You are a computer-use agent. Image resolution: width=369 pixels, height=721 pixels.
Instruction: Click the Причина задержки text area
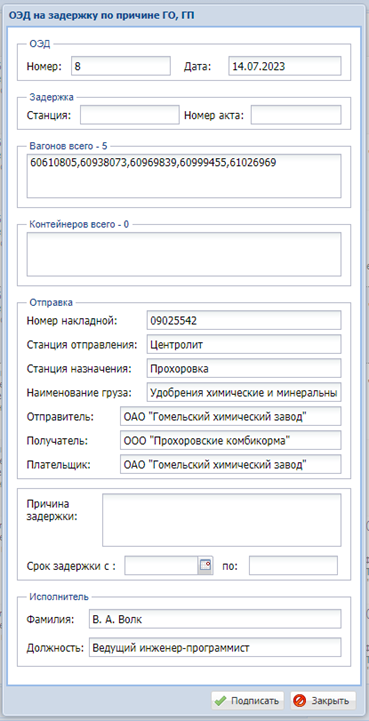[x=222, y=520]
